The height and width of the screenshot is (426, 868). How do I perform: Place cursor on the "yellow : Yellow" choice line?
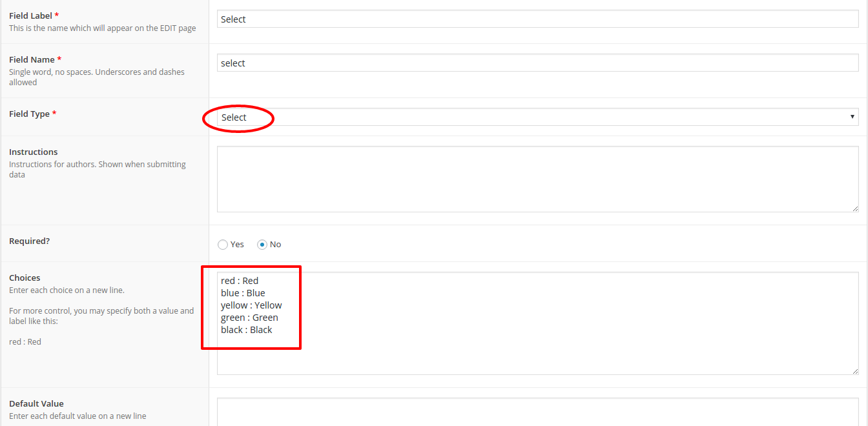[251, 305]
